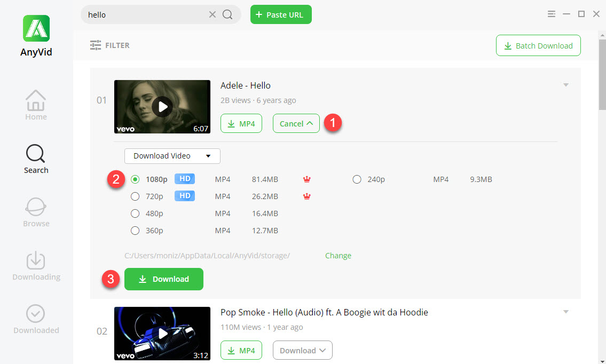Open the Downloaded list in sidebar
The height and width of the screenshot is (364, 606).
point(36,319)
